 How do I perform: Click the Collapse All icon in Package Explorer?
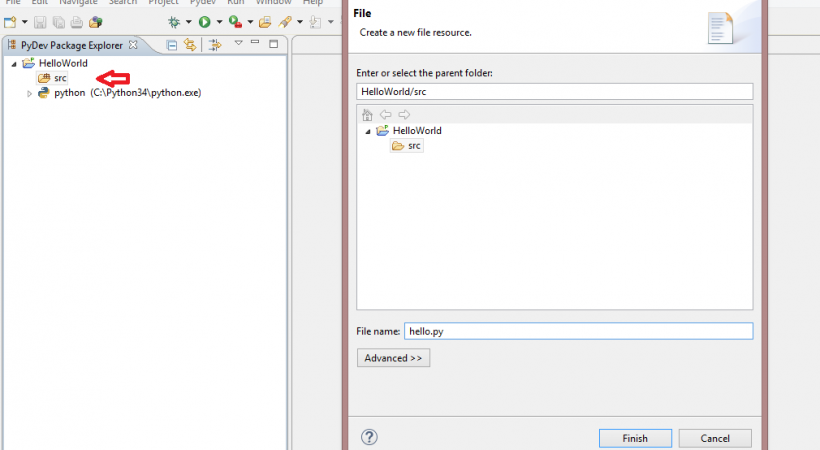[x=172, y=45]
